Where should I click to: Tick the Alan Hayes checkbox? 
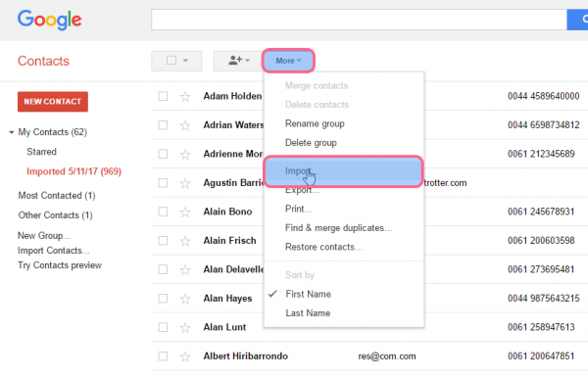click(163, 298)
